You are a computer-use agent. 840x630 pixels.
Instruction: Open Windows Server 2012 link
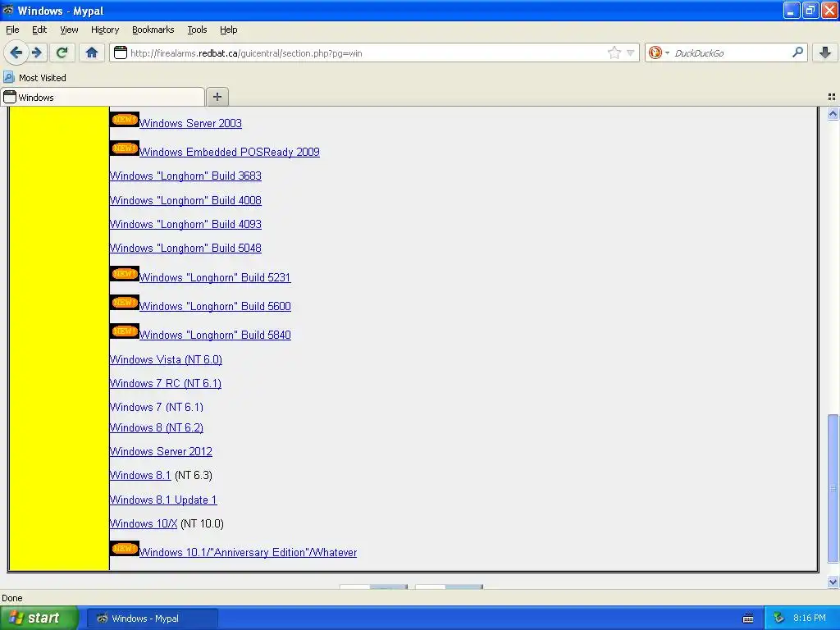[x=161, y=452]
